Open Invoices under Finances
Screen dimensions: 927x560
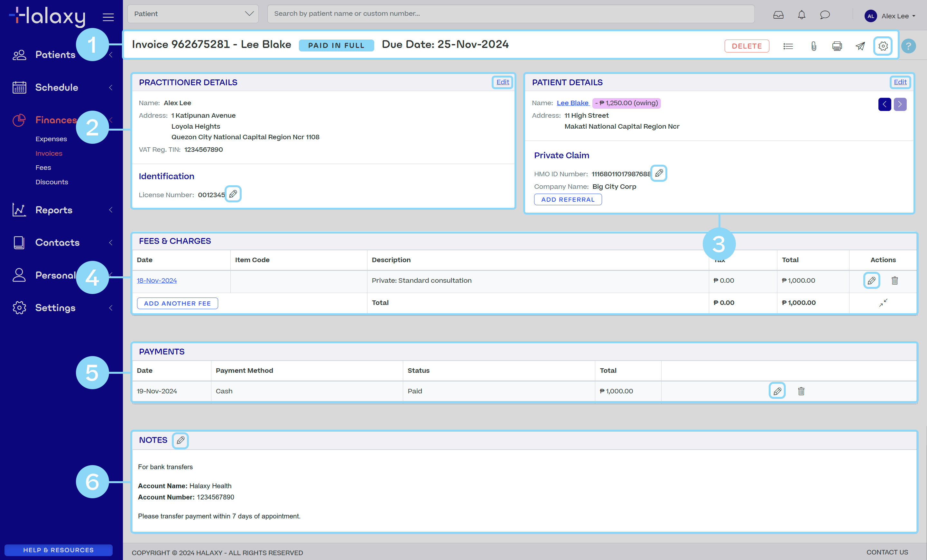click(49, 153)
